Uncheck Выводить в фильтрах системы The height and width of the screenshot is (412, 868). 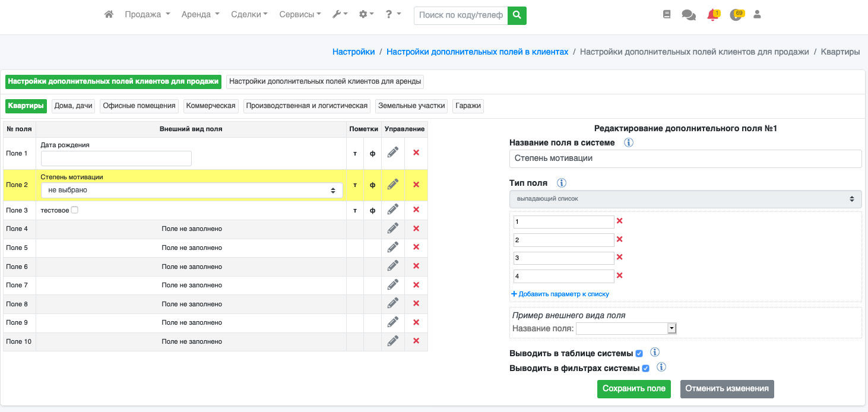tap(645, 368)
